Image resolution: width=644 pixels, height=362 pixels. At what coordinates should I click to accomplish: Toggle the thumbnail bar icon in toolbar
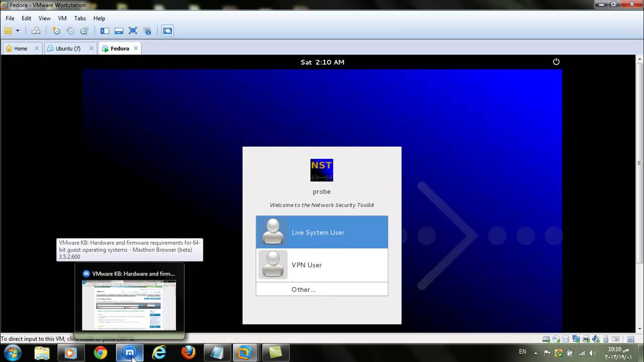tap(119, 31)
